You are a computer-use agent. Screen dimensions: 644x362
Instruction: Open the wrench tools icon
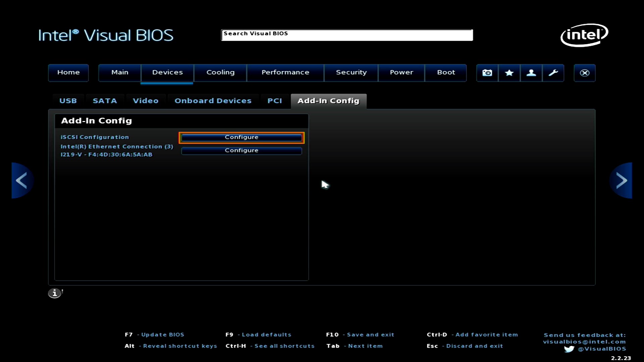[553, 73]
